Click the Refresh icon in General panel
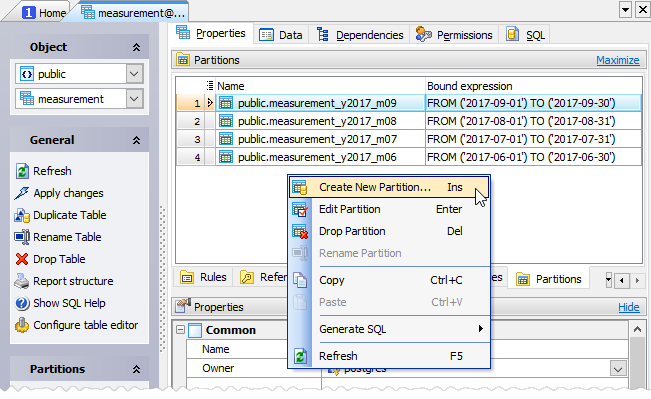This screenshot has height=399, width=651. [x=22, y=171]
